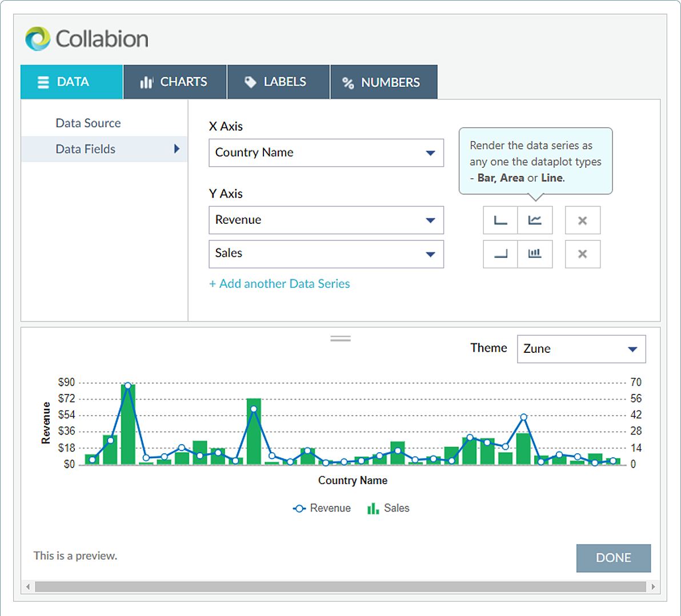Remove the Sales data series
This screenshot has height=616, width=681.
click(x=582, y=254)
